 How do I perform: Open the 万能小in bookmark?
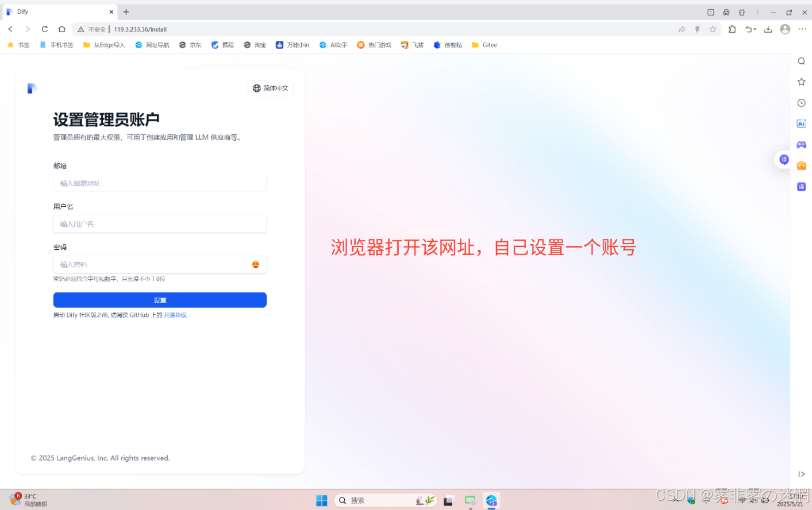pos(293,45)
